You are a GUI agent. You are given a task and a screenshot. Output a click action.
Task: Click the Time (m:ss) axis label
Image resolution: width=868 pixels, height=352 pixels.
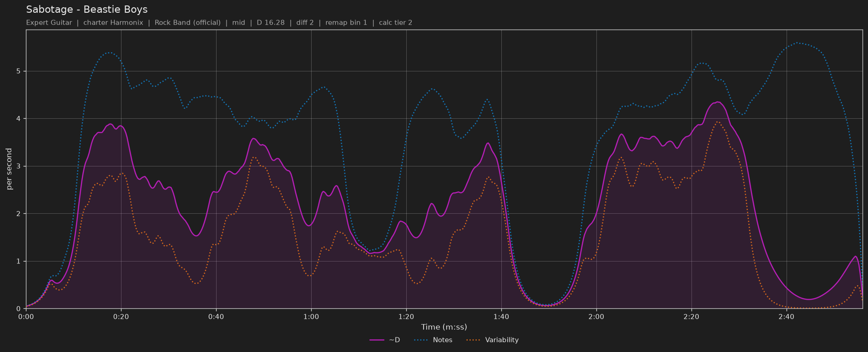(444, 327)
